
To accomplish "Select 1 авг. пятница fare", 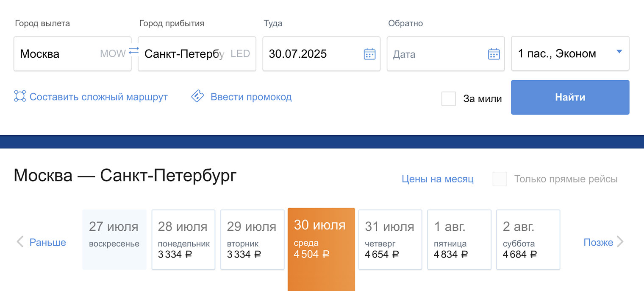I will [x=459, y=239].
